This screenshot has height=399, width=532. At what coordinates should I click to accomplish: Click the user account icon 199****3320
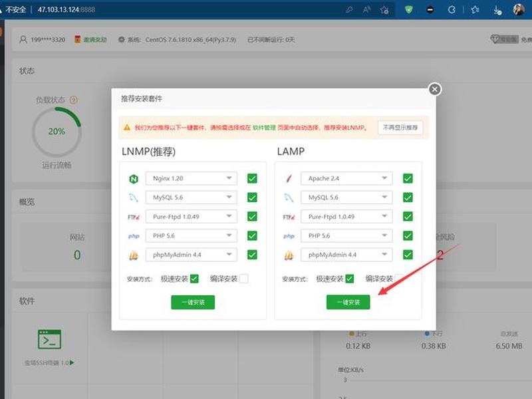23,40
